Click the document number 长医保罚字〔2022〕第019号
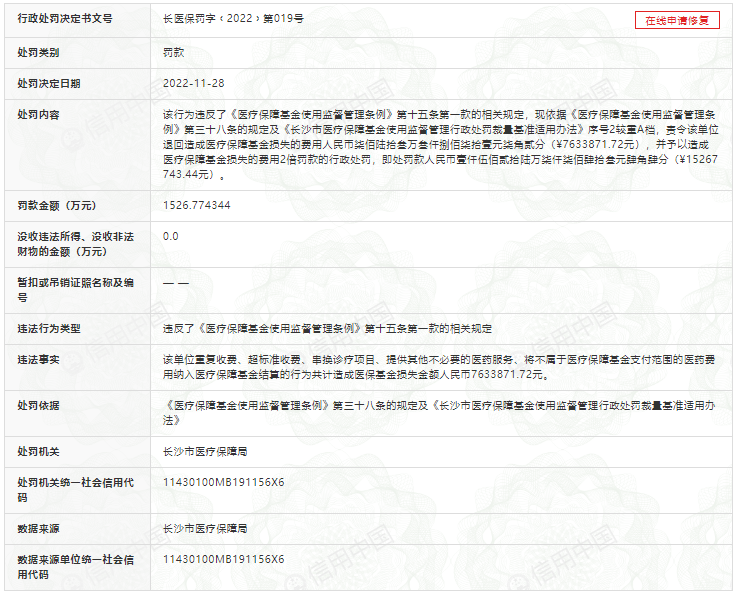The height and width of the screenshot is (597, 741). coord(233,20)
